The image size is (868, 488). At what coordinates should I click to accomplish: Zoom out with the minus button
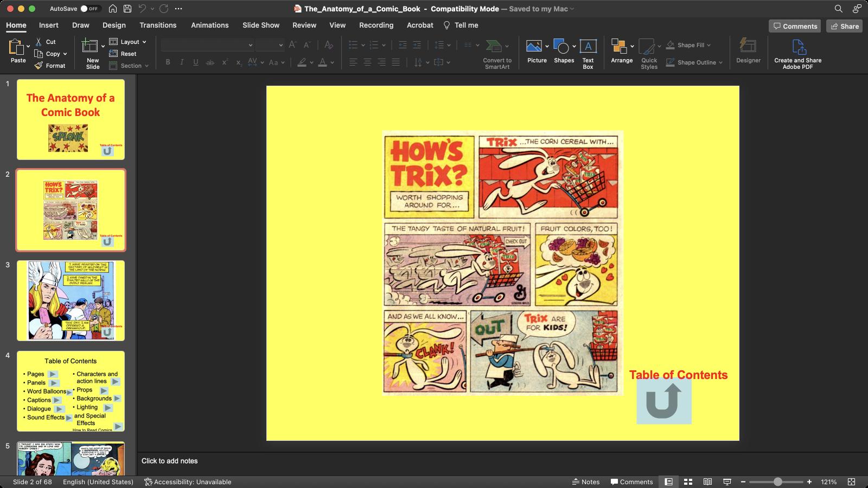(743, 481)
